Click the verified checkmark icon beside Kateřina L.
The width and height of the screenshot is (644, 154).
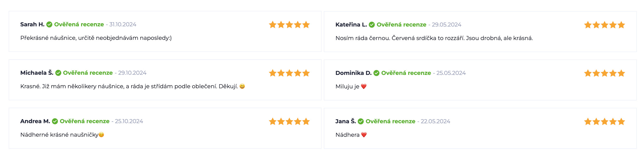372,25
